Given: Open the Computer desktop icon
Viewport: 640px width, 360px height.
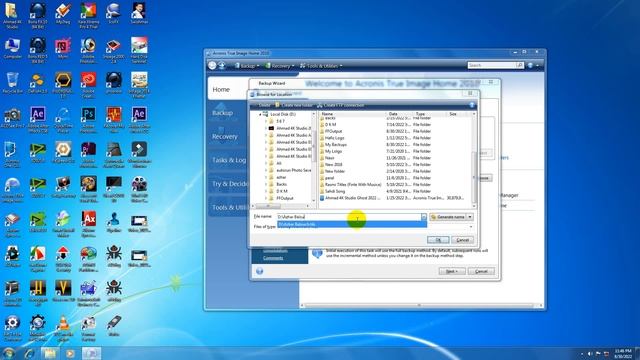Looking at the screenshot, I should pyautogui.click(x=12, y=49).
